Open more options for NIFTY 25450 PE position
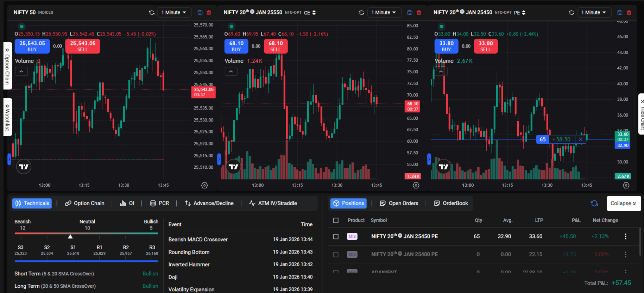The image size is (644, 293). pyautogui.click(x=625, y=236)
